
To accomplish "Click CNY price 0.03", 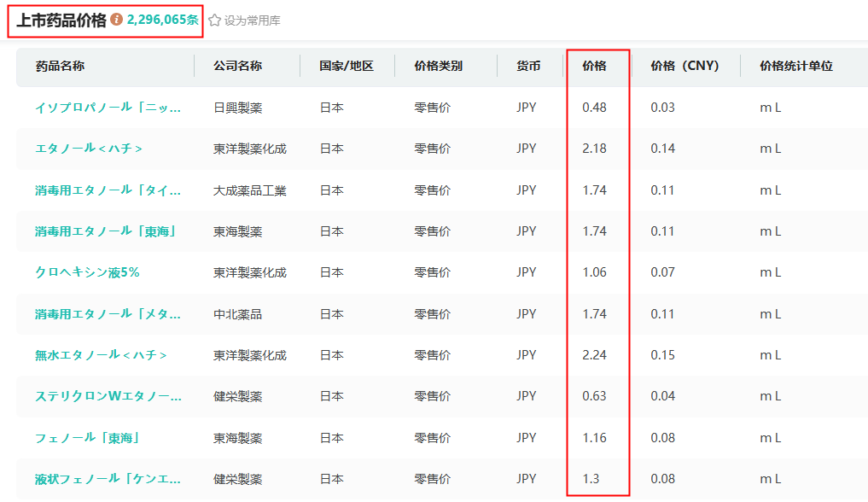I will tap(662, 108).
